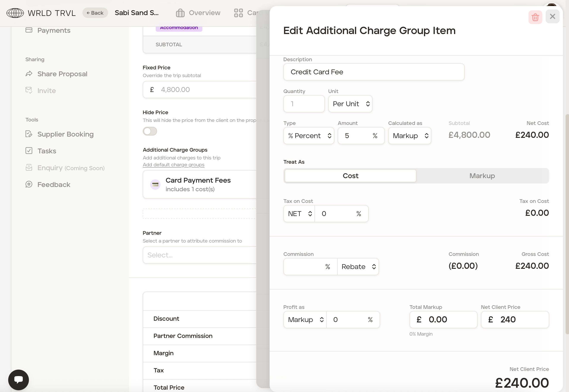Click the red trash delete icon
This screenshot has height=392, width=569.
click(535, 17)
